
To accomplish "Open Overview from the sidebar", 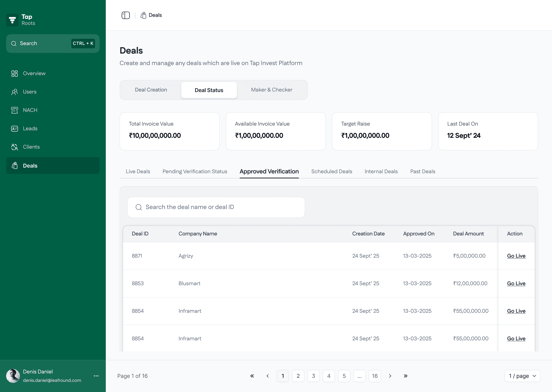I will point(34,73).
